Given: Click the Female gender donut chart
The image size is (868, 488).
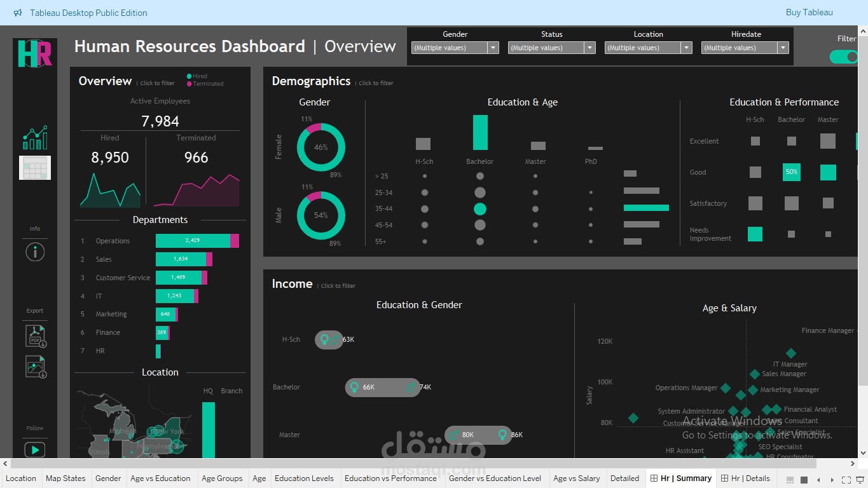Looking at the screenshot, I should click(x=321, y=147).
